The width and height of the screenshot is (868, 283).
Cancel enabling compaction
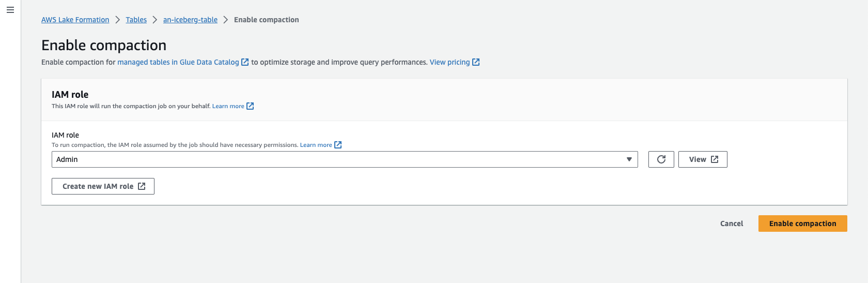click(x=731, y=224)
